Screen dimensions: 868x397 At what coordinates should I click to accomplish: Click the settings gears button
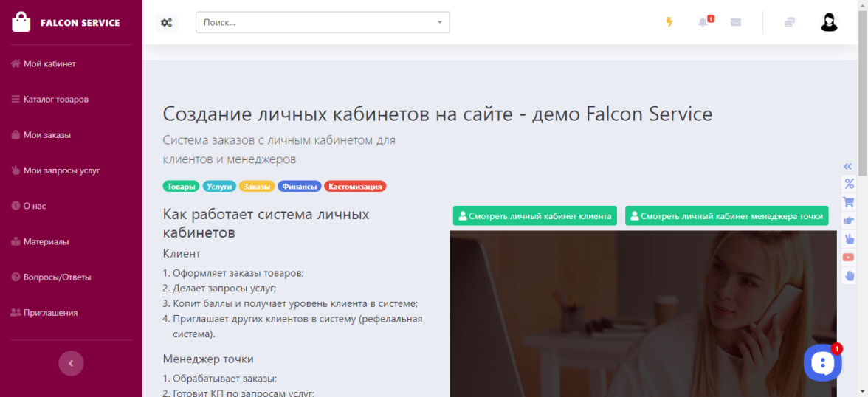166,22
